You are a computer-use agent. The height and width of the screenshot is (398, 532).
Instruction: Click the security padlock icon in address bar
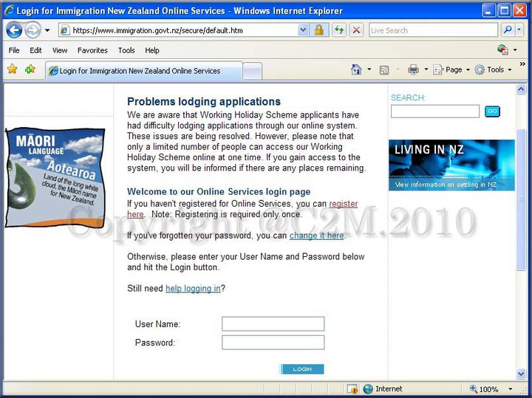(319, 30)
